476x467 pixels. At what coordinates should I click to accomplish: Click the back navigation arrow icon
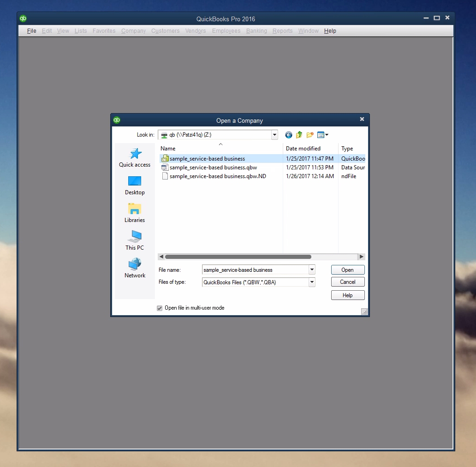click(288, 135)
